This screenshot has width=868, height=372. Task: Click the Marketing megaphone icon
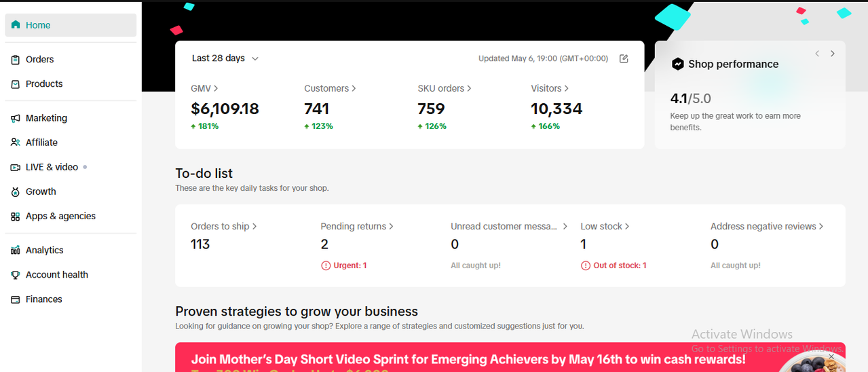(15, 118)
